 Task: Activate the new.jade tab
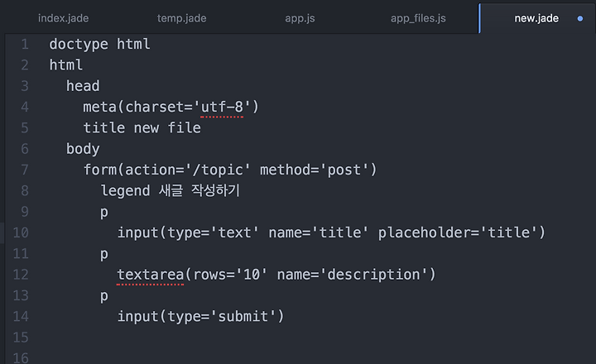click(x=536, y=18)
